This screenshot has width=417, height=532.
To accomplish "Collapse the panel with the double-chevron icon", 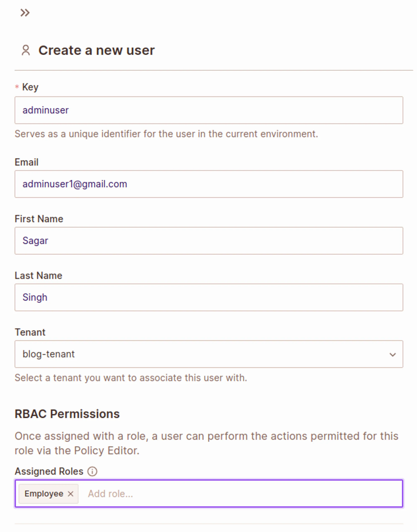I will point(25,13).
